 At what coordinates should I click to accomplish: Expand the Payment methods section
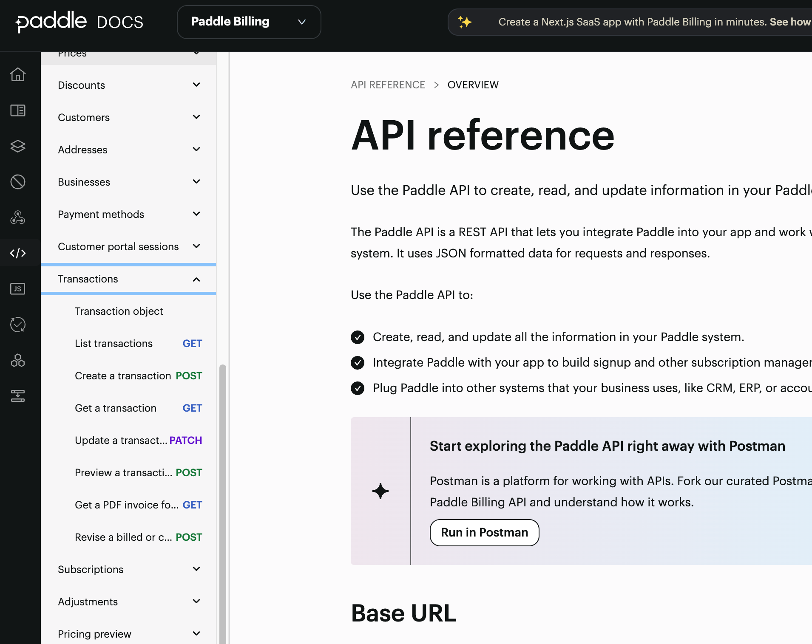(x=128, y=214)
